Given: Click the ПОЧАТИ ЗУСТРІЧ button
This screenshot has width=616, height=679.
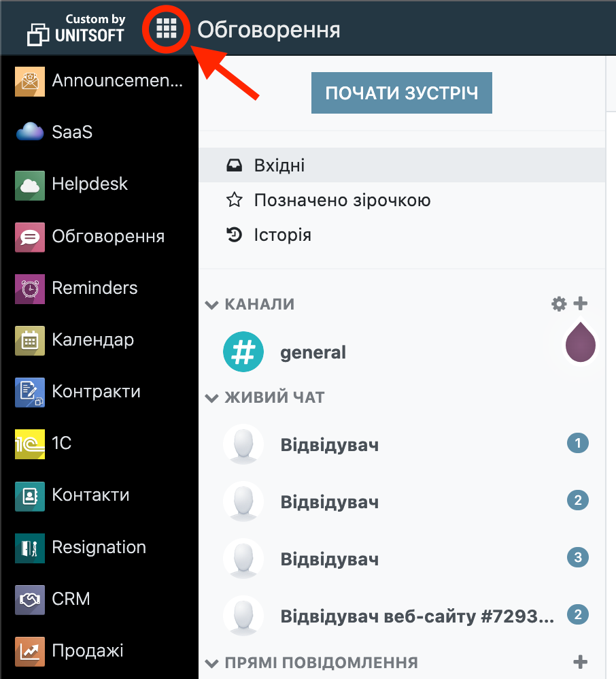Looking at the screenshot, I should [401, 93].
